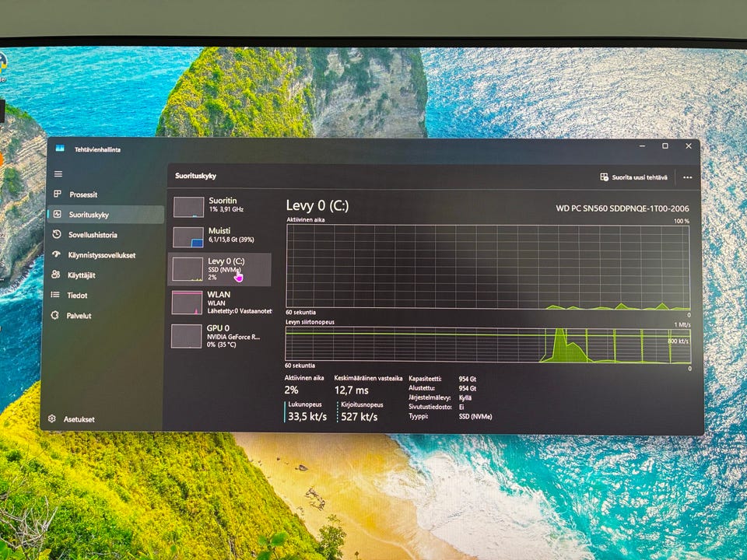Open the three-dot more options menu
The image size is (747, 560).
coord(687,177)
